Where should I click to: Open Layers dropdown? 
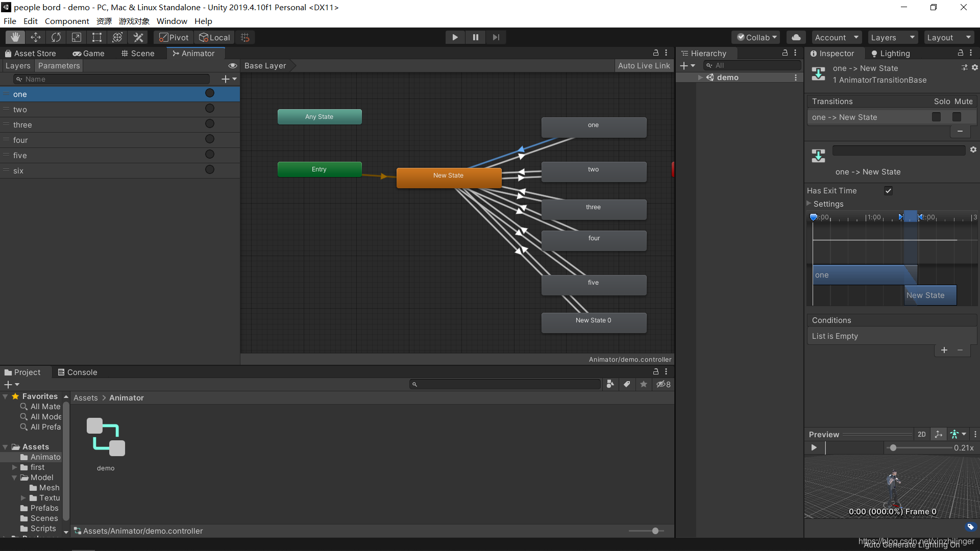tap(892, 37)
